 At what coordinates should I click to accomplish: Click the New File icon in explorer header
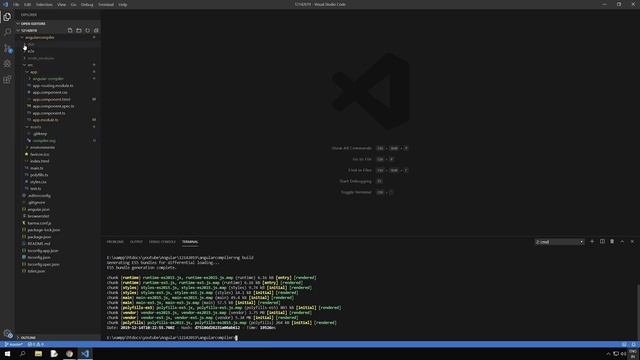coord(70,31)
